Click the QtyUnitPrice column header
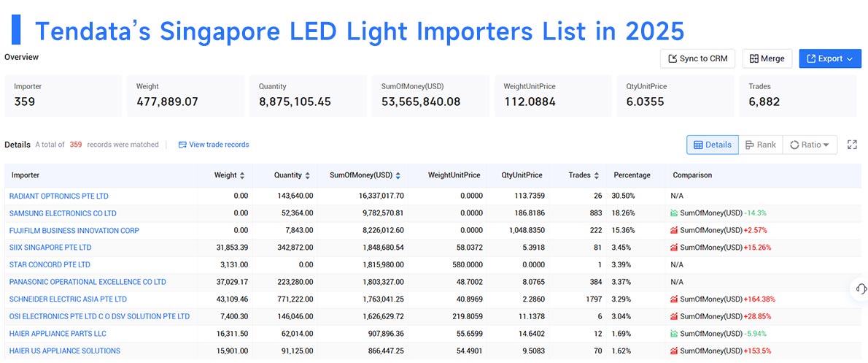 tap(522, 175)
